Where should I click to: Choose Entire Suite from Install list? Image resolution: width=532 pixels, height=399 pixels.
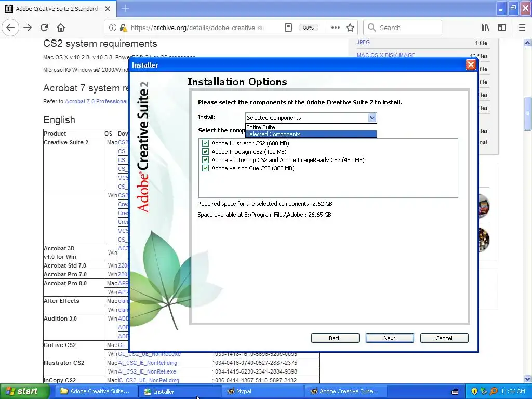tap(311, 127)
